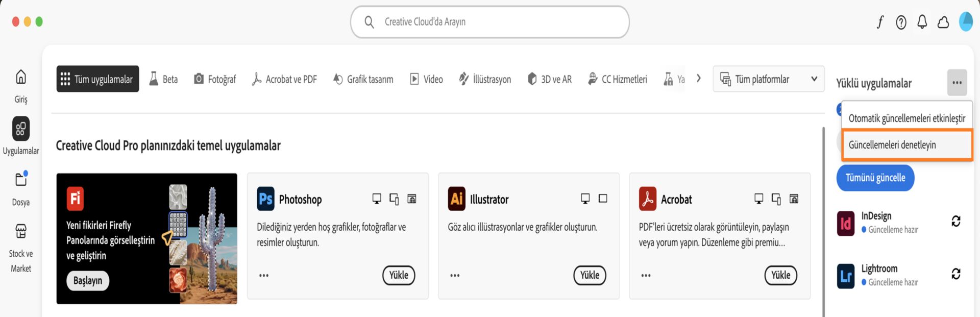Open the Tüm platformlar dropdown
Image resolution: width=980 pixels, height=317 pixels.
tap(768, 79)
